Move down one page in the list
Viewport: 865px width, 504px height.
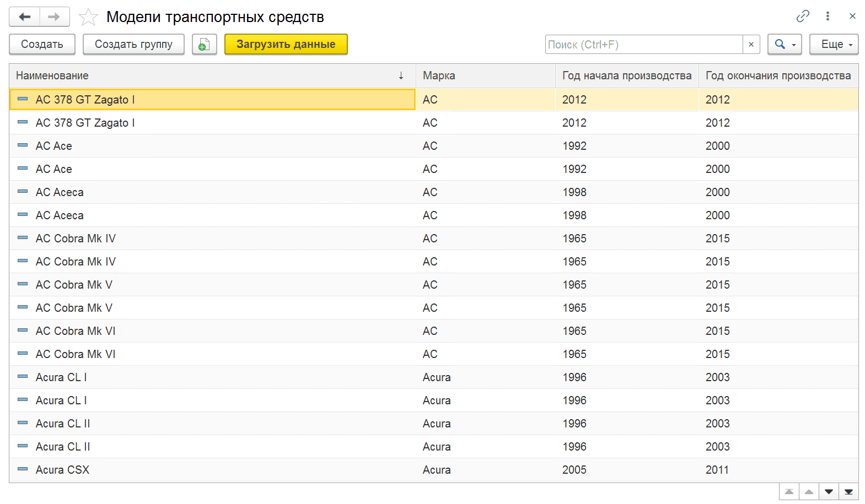(x=829, y=492)
